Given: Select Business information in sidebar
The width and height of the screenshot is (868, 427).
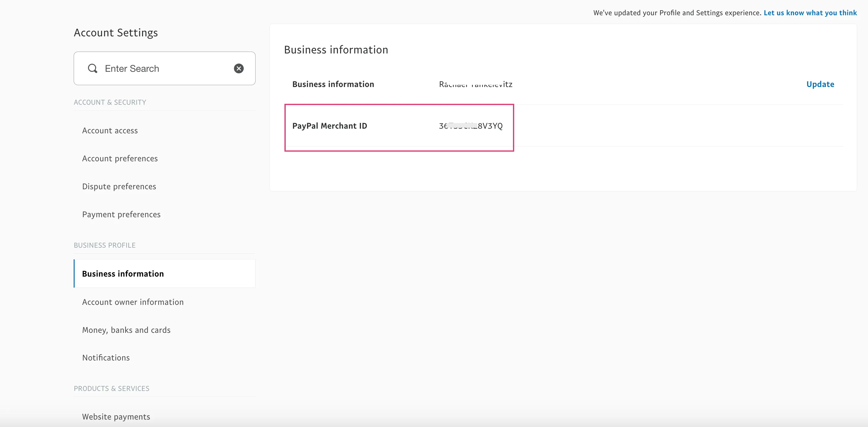Looking at the screenshot, I should pyautogui.click(x=164, y=273).
